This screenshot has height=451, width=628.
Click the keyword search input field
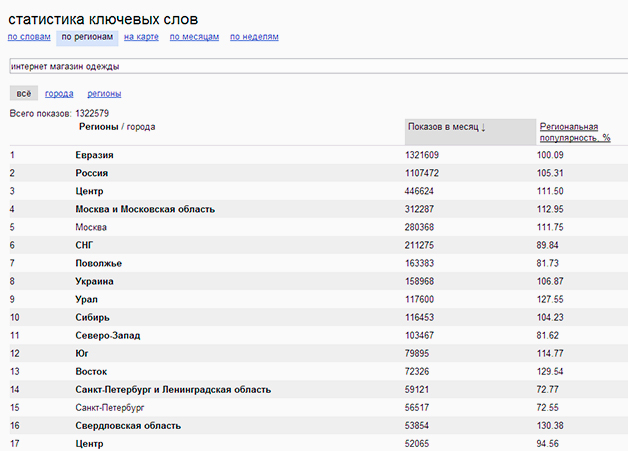coord(318,66)
